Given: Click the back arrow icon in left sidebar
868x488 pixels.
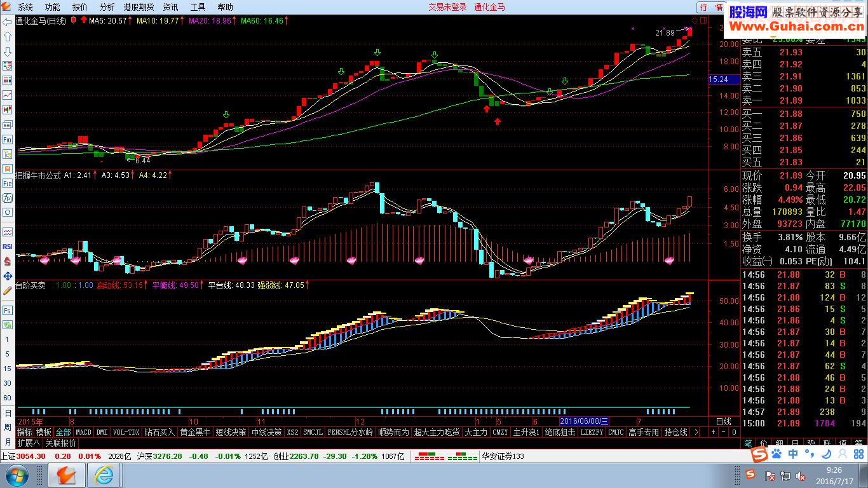Looking at the screenshot, I should [x=8, y=22].
